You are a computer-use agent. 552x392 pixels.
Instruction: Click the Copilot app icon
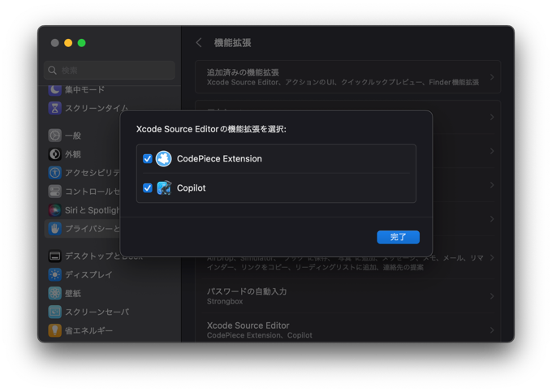tap(164, 188)
